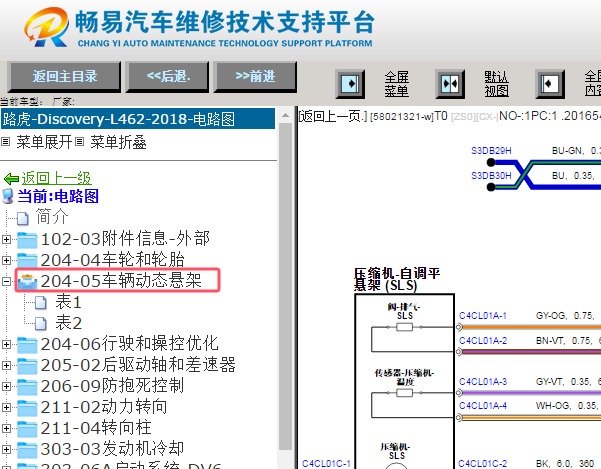Select the 204-05车辆动态悬架 tree item
The height and width of the screenshot is (469, 601).
121,281
